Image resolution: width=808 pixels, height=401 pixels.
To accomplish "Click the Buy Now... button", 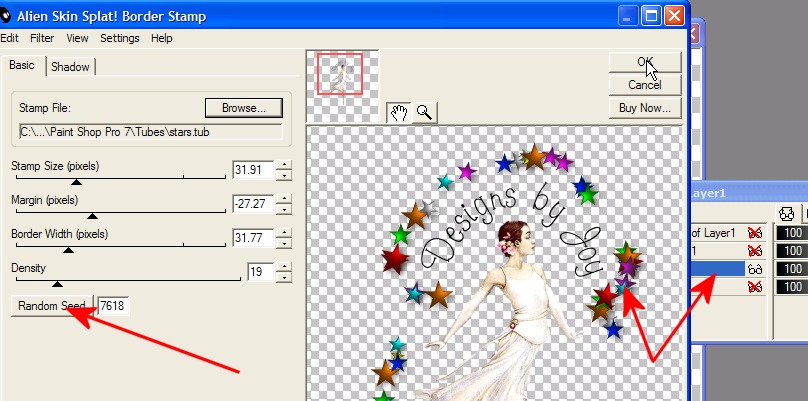I will [x=645, y=108].
